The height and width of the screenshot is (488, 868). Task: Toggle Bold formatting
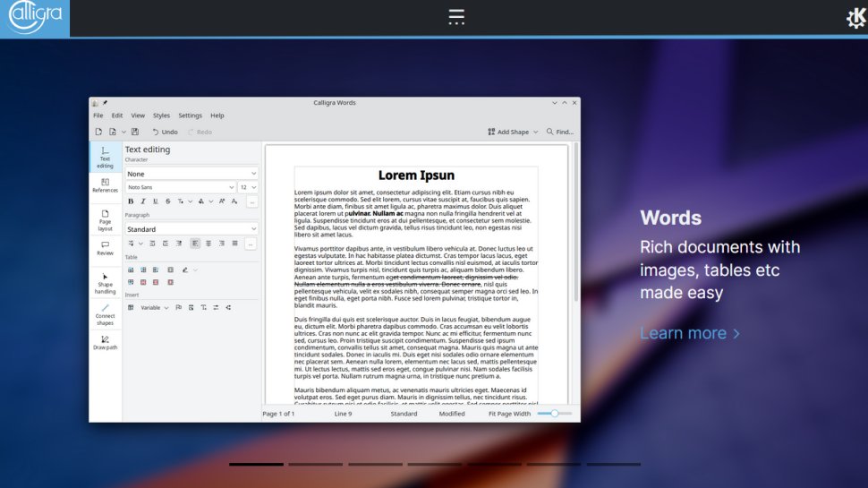coord(131,201)
